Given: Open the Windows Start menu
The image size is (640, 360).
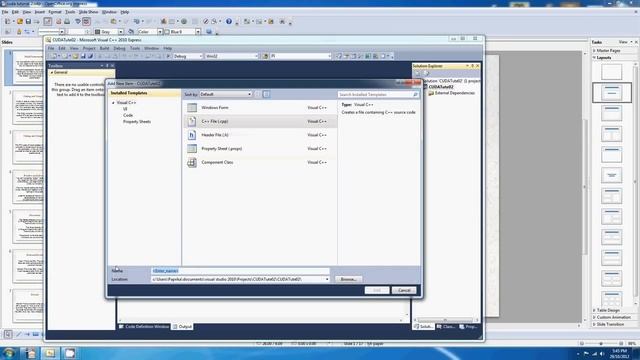Looking at the screenshot, I should point(9,353).
